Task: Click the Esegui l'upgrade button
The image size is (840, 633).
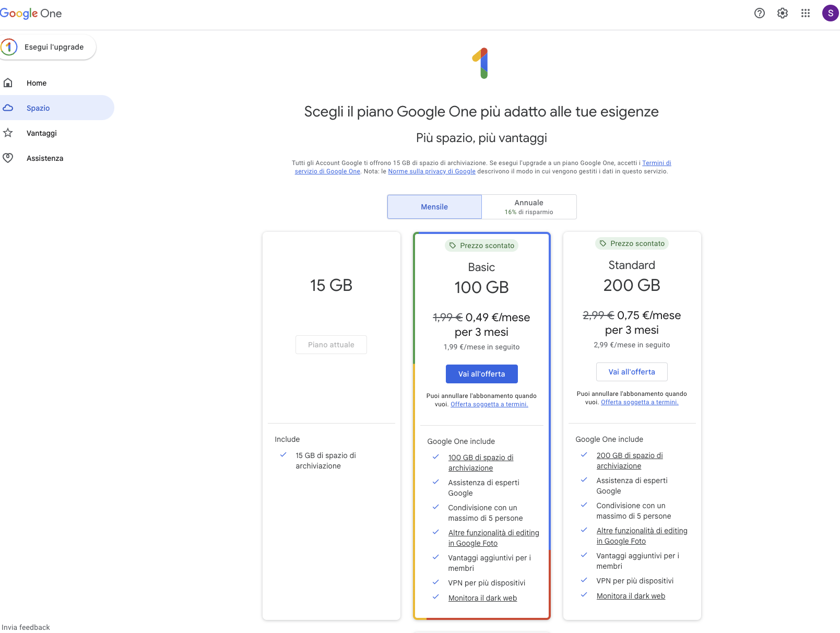Action: click(48, 47)
